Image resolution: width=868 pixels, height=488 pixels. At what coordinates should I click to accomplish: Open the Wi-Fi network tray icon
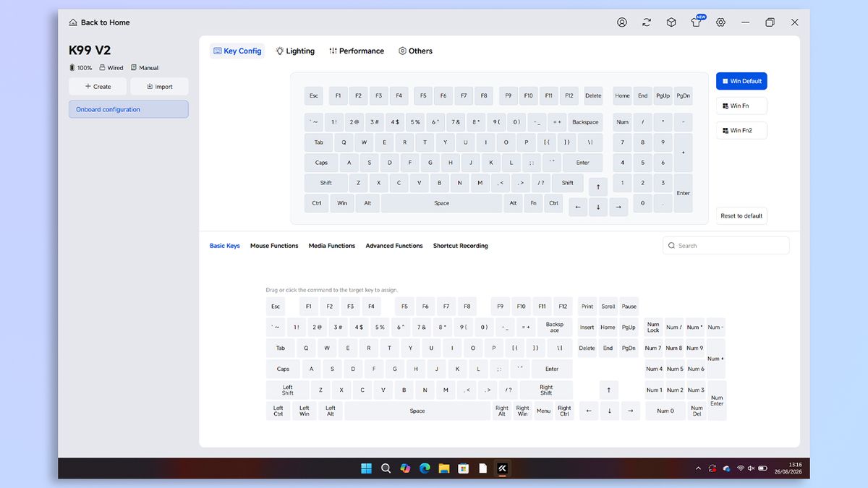tap(740, 468)
